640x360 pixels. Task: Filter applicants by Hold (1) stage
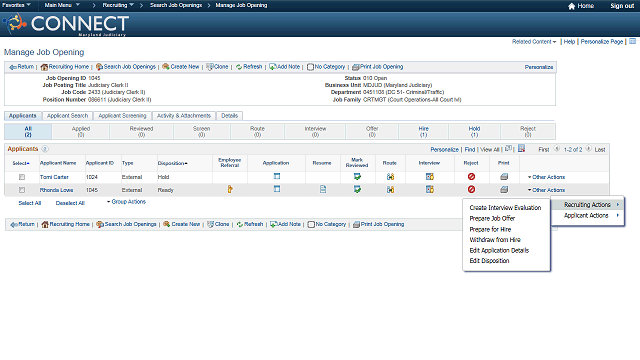point(474,131)
